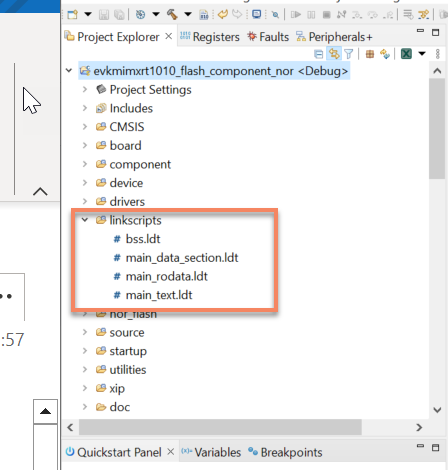Toggle Link with Editor button

(334, 54)
